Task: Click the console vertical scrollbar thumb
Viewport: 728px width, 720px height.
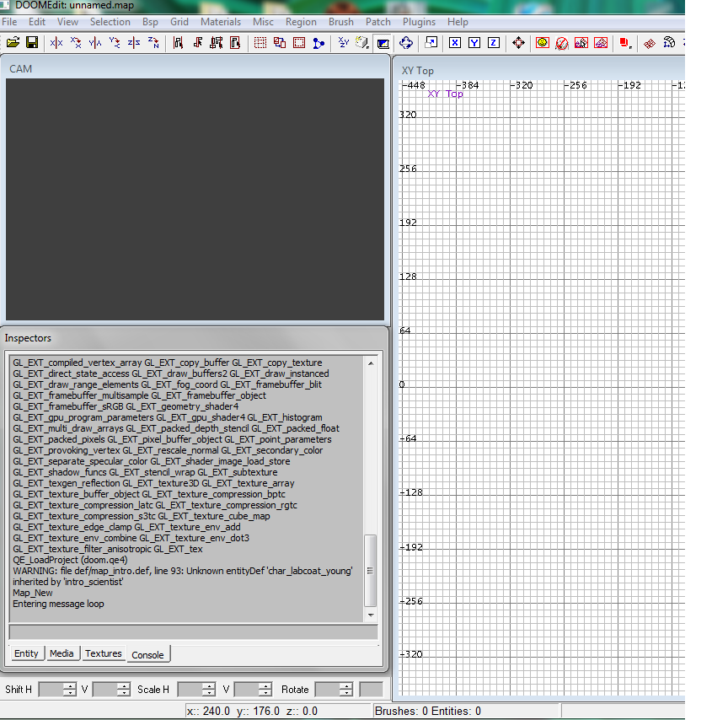Action: [x=371, y=570]
